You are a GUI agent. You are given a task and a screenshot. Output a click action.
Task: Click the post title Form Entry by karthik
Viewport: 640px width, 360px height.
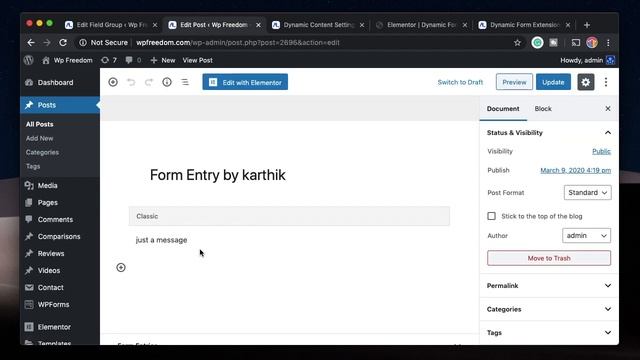click(x=218, y=175)
